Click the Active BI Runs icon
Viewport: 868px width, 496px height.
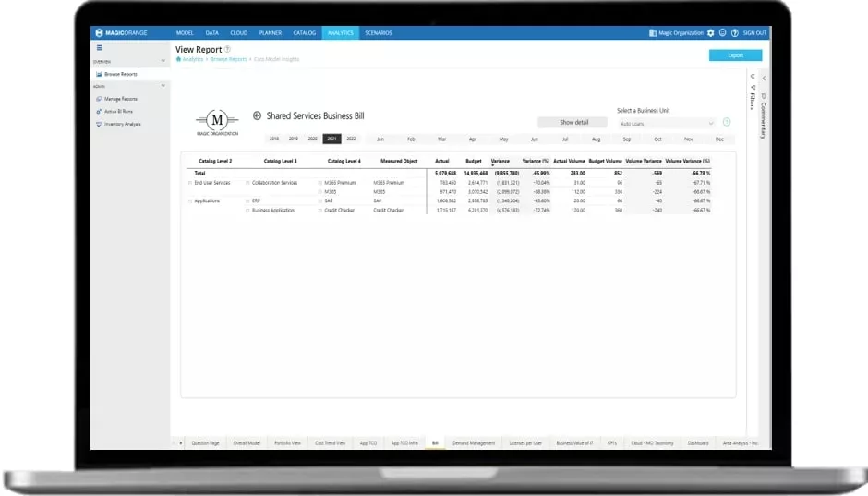click(x=99, y=111)
